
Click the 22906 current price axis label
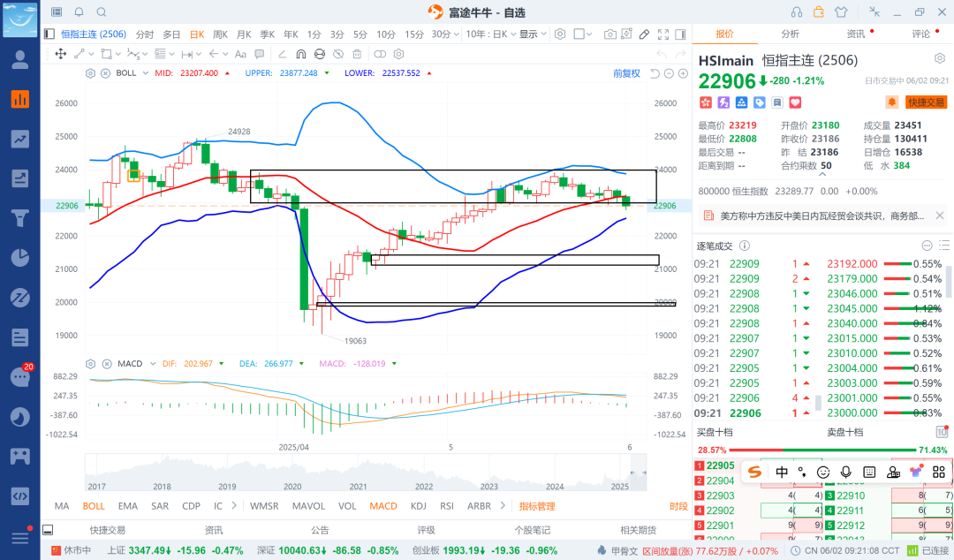coord(665,206)
